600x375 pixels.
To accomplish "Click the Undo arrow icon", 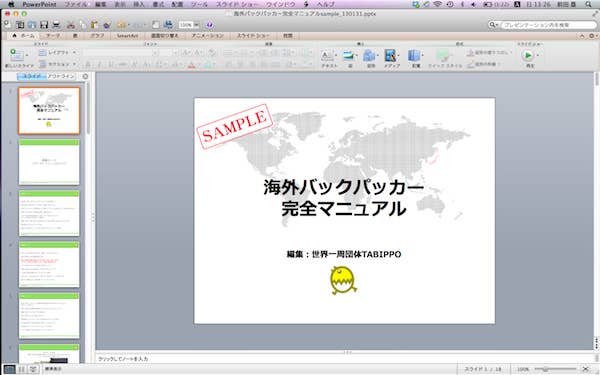I will [121, 25].
